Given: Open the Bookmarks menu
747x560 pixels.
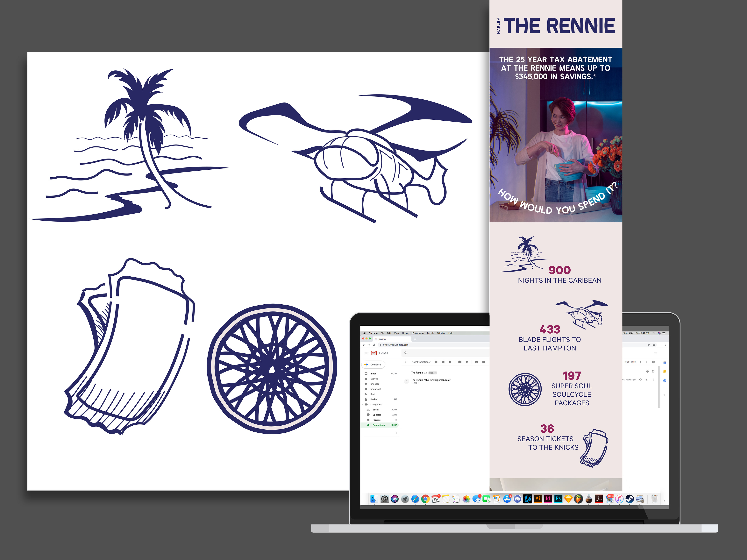Looking at the screenshot, I should (418, 333).
